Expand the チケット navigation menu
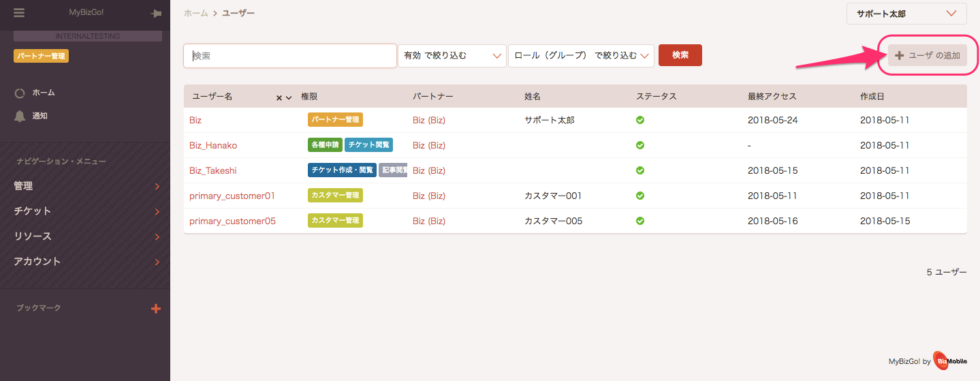This screenshot has height=381, width=980. point(85,211)
